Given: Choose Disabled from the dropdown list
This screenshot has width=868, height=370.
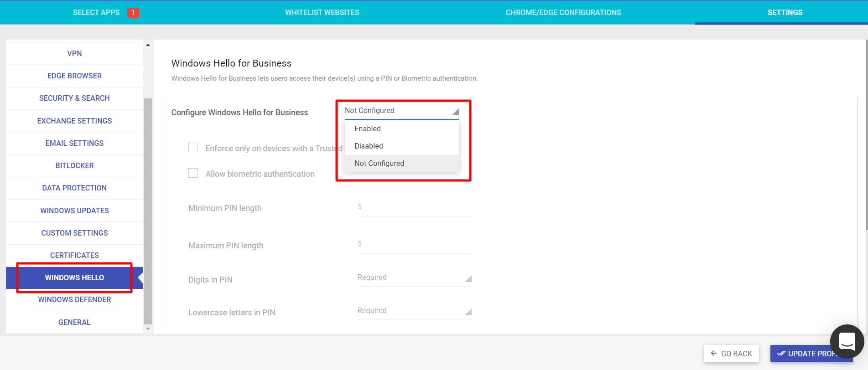Looking at the screenshot, I should coord(401,146).
